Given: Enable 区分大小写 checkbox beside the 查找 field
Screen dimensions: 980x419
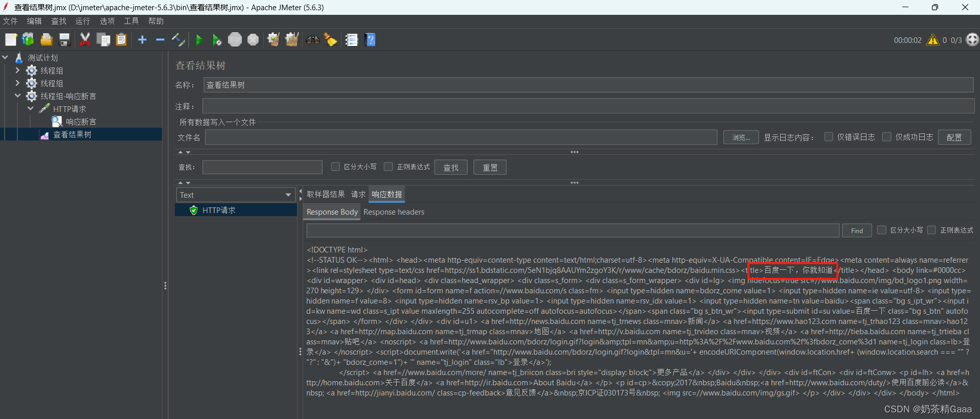Looking at the screenshot, I should 335,167.
